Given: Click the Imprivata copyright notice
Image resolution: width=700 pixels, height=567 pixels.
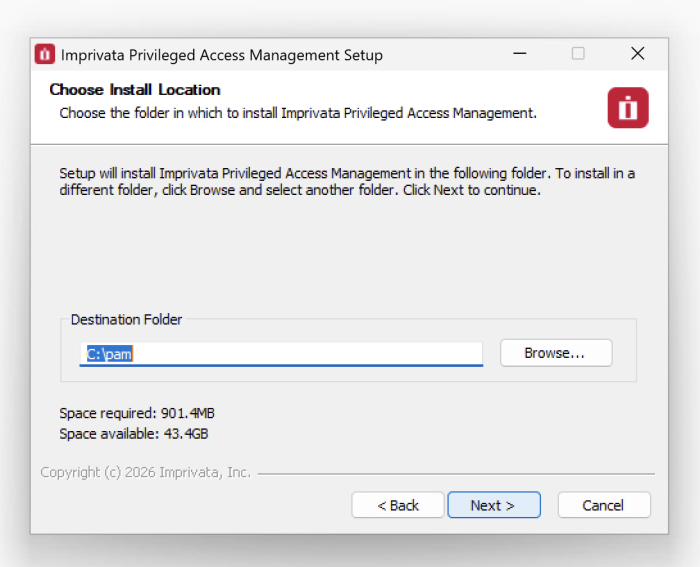Looking at the screenshot, I should click(x=146, y=472).
